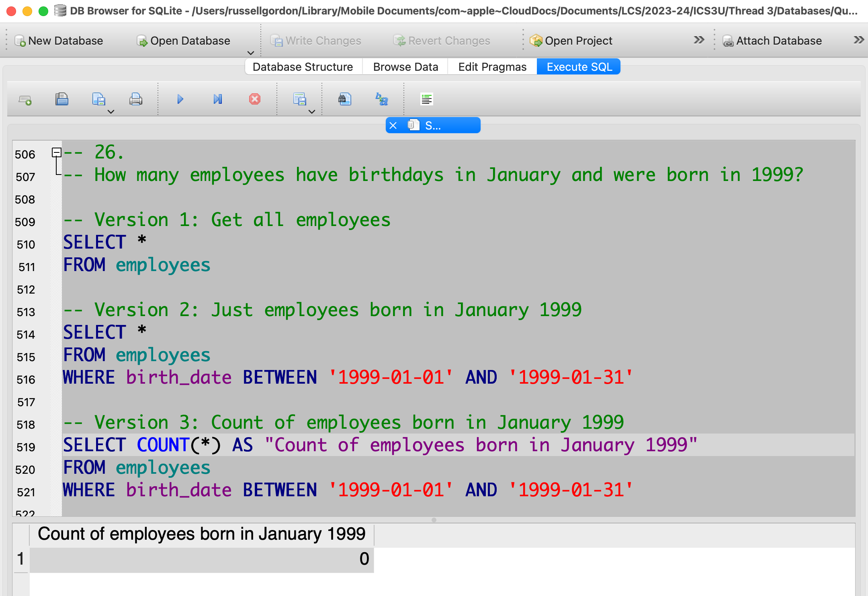Image resolution: width=868 pixels, height=596 pixels.
Task: Click the comment/uncomment lines icon
Action: click(426, 99)
